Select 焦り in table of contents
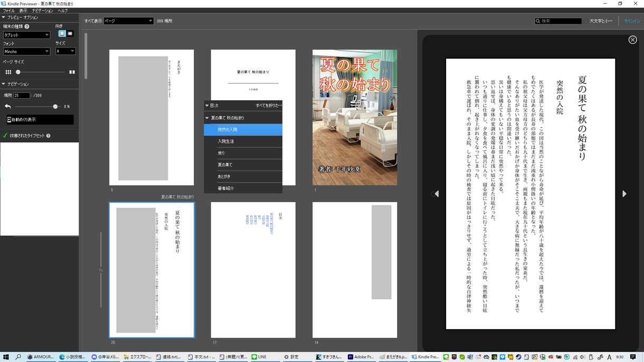 click(243, 153)
